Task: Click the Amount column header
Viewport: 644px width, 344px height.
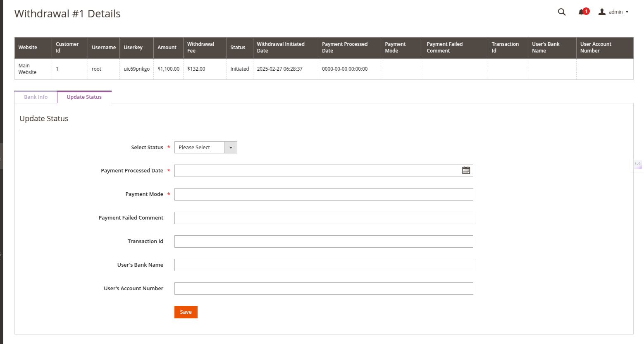Action: pyautogui.click(x=167, y=48)
